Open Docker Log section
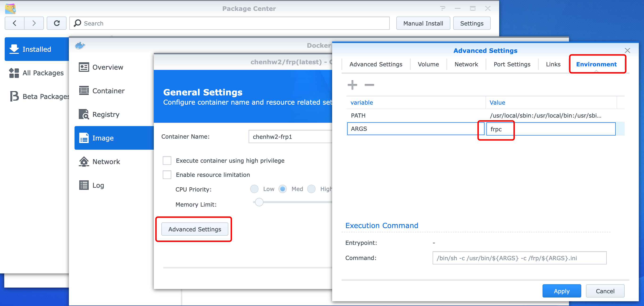 point(98,185)
